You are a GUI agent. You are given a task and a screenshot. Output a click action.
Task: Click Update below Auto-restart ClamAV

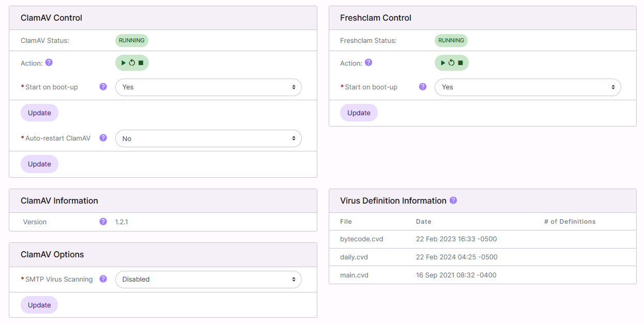click(39, 164)
